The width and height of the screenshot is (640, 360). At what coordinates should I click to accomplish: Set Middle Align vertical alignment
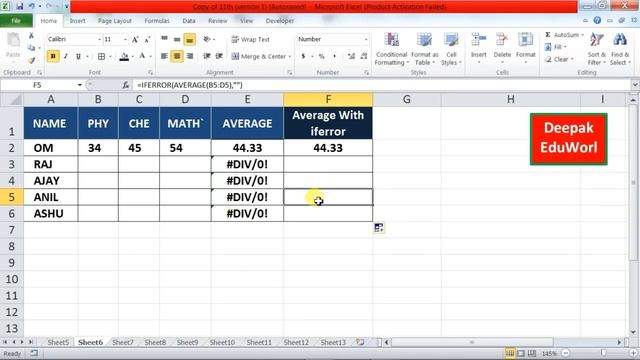click(x=177, y=39)
